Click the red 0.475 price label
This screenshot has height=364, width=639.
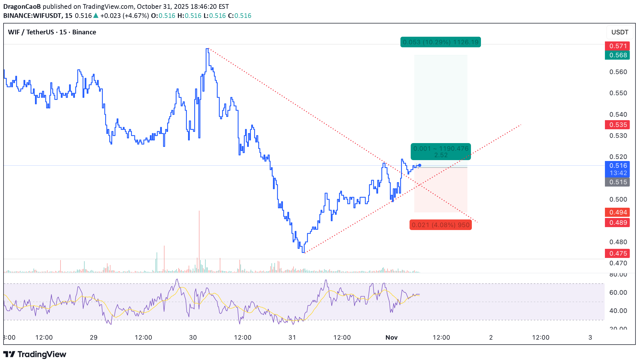pyautogui.click(x=617, y=253)
